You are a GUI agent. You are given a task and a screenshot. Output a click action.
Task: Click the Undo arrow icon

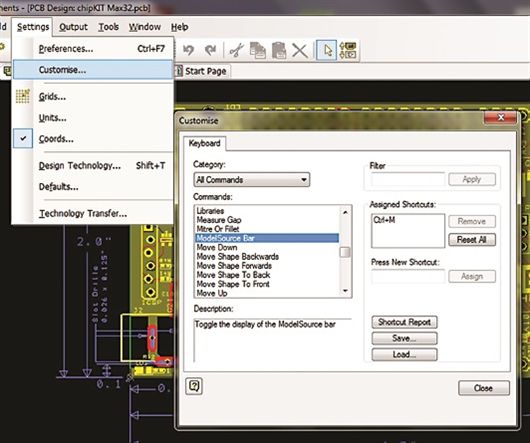189,50
